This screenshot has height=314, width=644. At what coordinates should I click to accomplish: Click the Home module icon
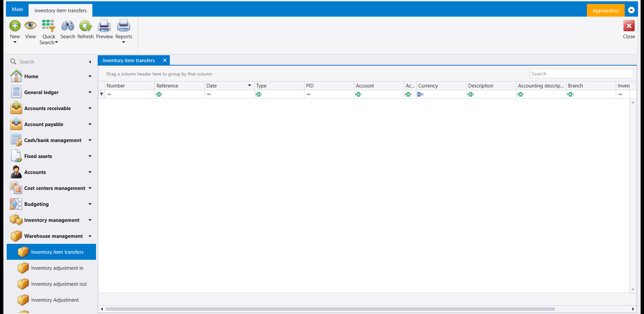click(16, 76)
